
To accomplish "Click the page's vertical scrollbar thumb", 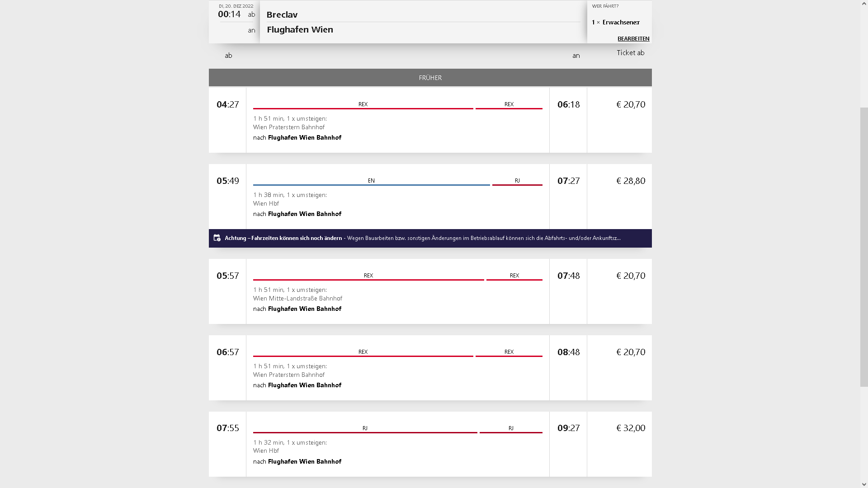I will [863, 247].
